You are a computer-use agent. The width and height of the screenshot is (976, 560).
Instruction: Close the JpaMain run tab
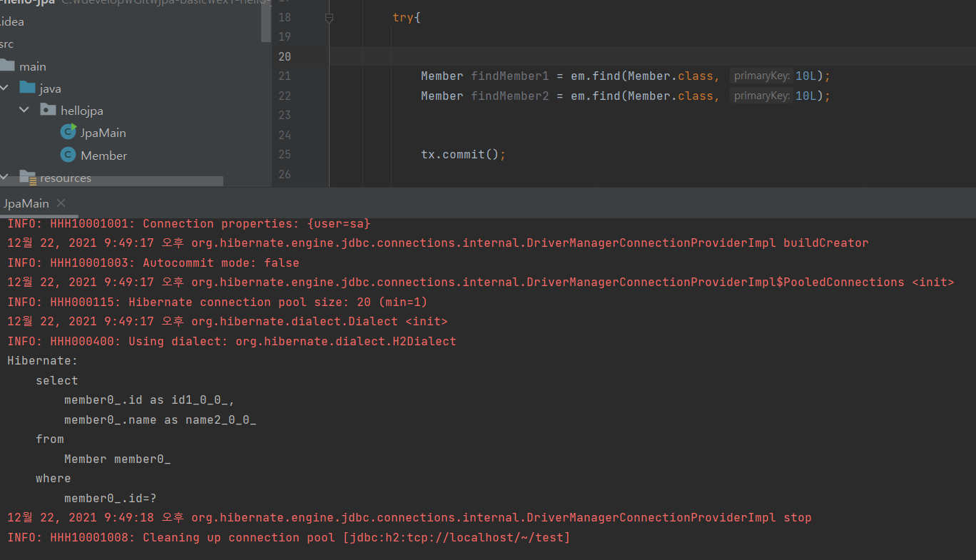pos(61,203)
